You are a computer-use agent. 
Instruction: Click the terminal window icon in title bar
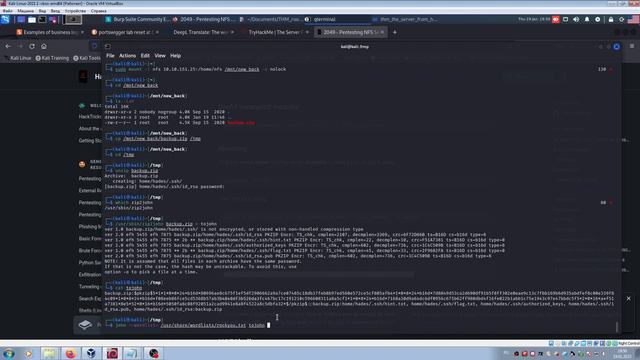click(x=107, y=47)
